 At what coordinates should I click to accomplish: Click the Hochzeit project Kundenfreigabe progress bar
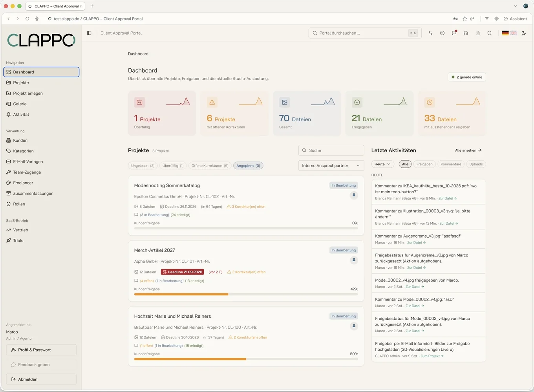point(246,359)
